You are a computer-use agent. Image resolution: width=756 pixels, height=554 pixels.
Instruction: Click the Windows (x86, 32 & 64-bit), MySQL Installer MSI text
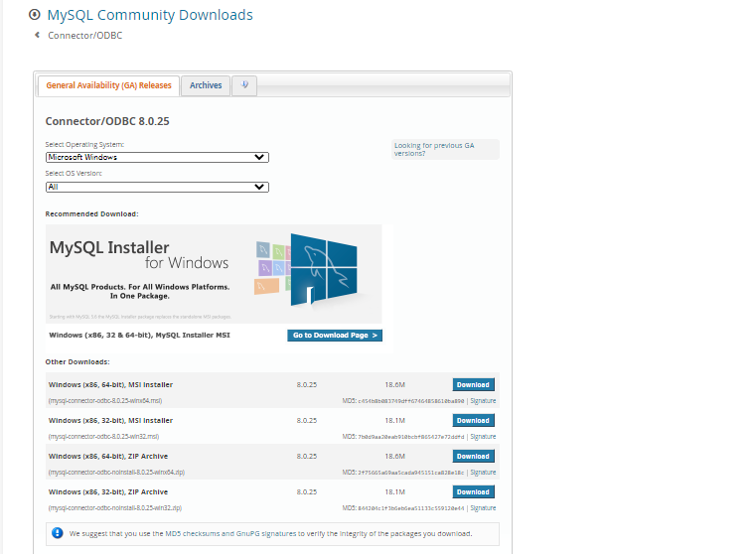(139, 335)
